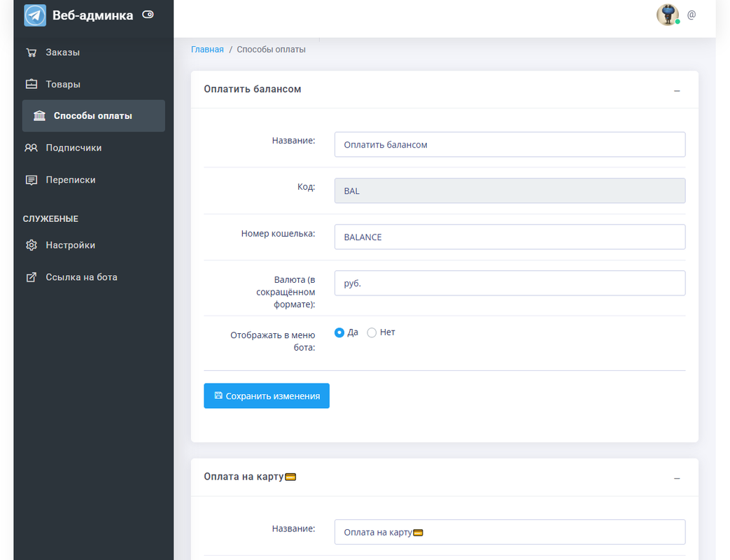Click the Номер кошелька label
Screen dimensions: 730x560
pyautogui.click(x=278, y=234)
